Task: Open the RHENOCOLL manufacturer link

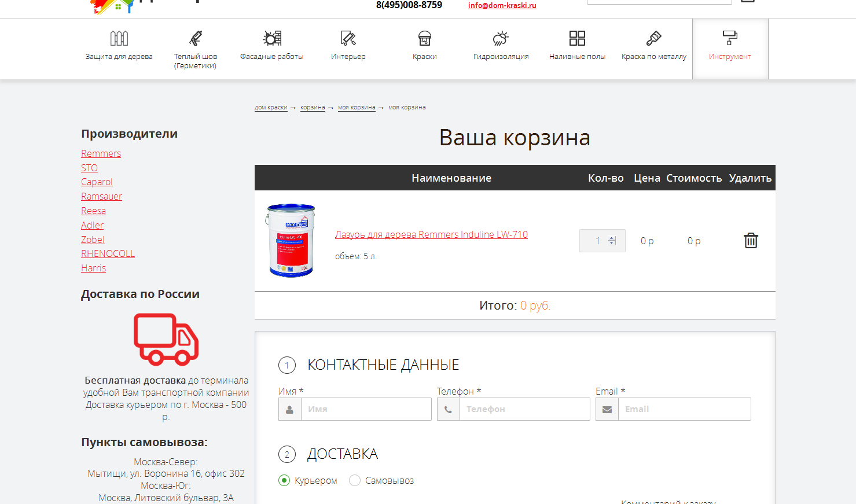Action: [x=108, y=253]
